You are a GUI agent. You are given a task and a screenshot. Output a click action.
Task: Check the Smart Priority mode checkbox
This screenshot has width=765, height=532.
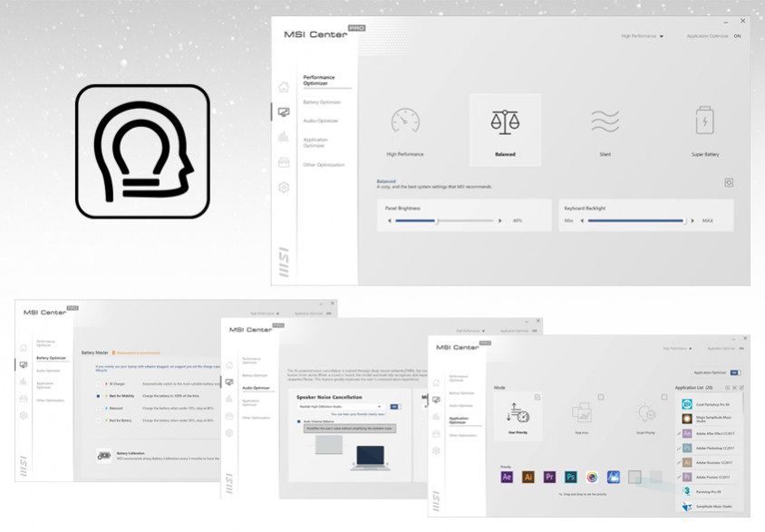click(664, 397)
